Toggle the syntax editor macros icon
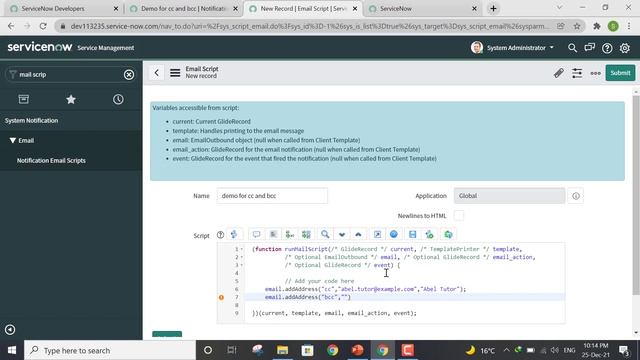The height and width of the screenshot is (360, 640). [234, 234]
